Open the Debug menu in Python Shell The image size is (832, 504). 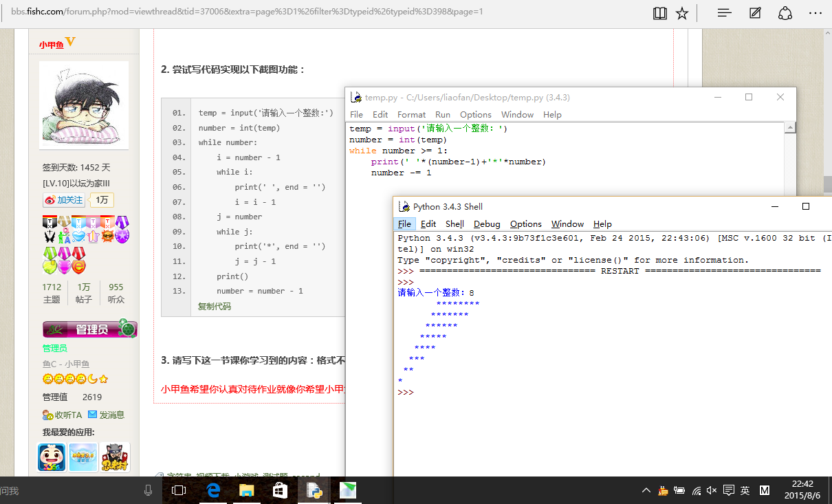(486, 223)
